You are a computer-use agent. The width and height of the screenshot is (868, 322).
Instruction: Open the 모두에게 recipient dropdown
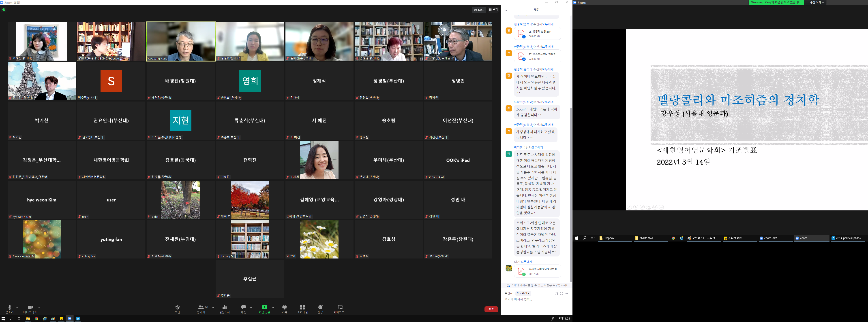coord(523,293)
